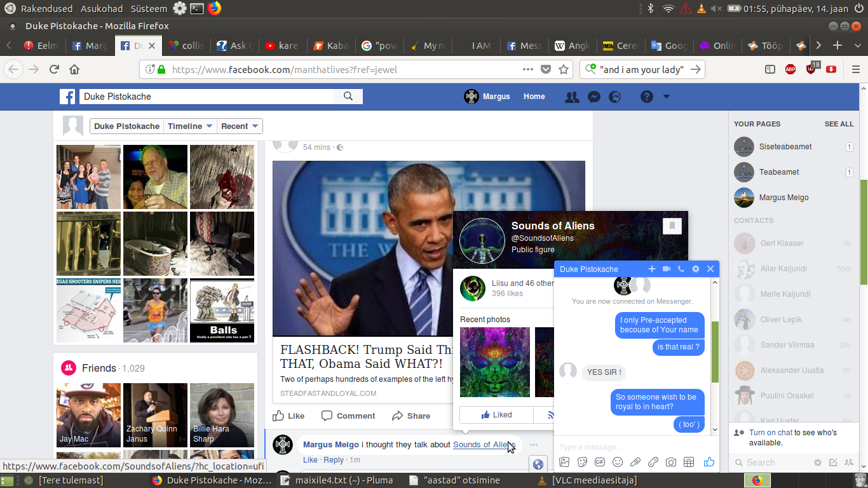
Task: Choose a sticker in the chat toolbar
Action: pyautogui.click(x=582, y=462)
